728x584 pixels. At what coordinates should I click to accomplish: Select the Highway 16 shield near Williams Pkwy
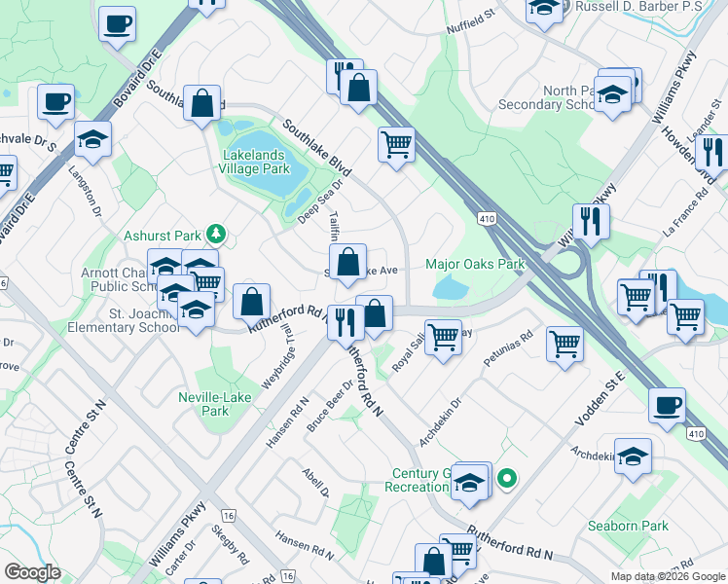[229, 516]
